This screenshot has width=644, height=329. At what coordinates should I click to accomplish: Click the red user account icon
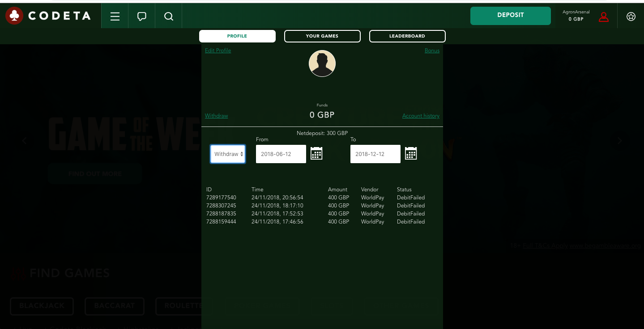(x=604, y=17)
